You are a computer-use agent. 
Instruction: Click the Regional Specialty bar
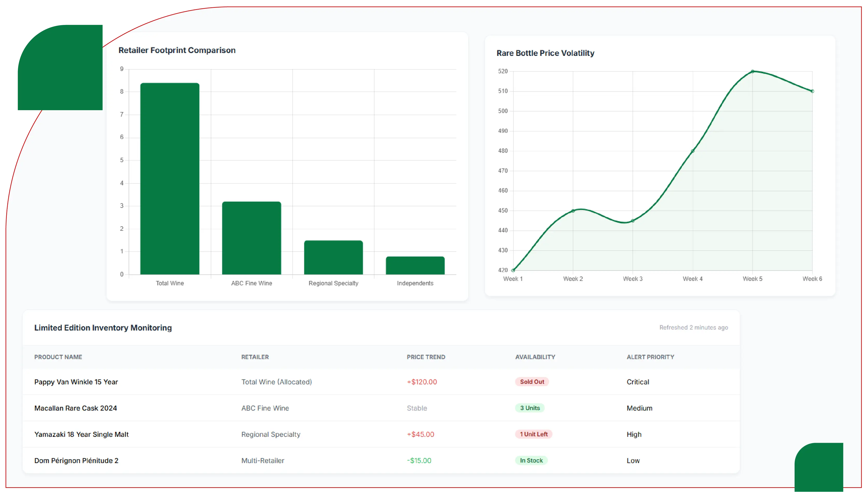[333, 257]
